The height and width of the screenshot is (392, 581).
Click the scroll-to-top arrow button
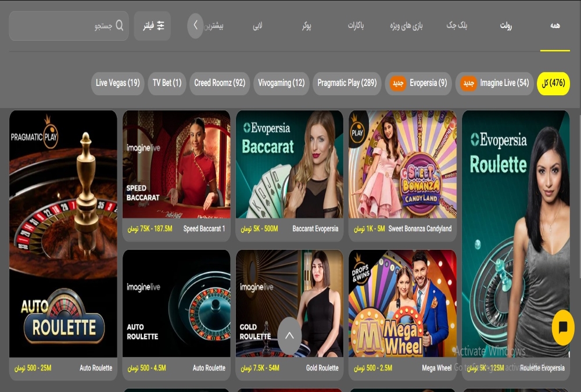289,335
